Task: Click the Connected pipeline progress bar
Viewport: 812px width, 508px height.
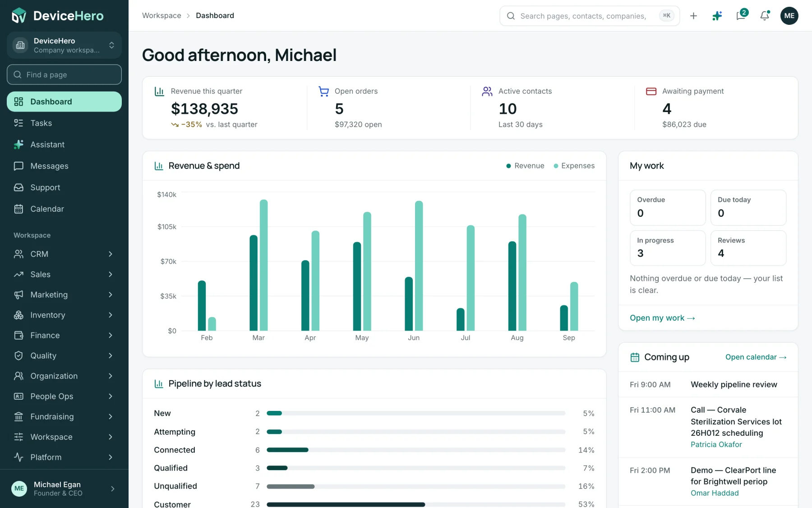Action: click(416, 450)
